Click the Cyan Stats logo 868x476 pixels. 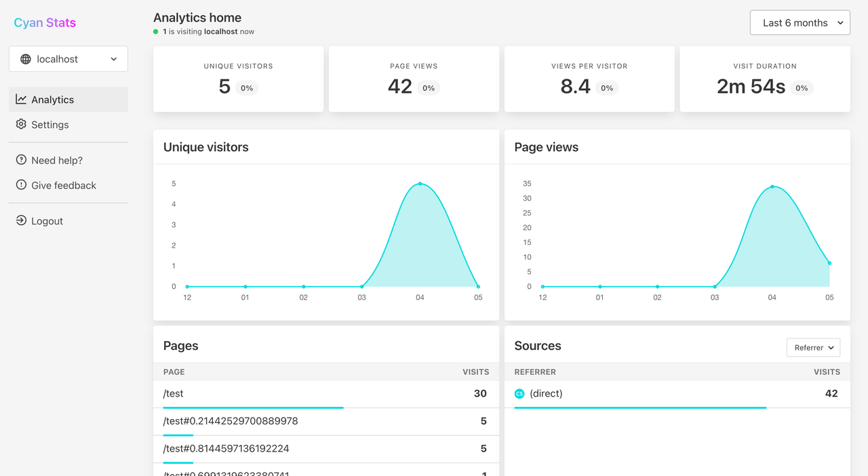click(45, 22)
